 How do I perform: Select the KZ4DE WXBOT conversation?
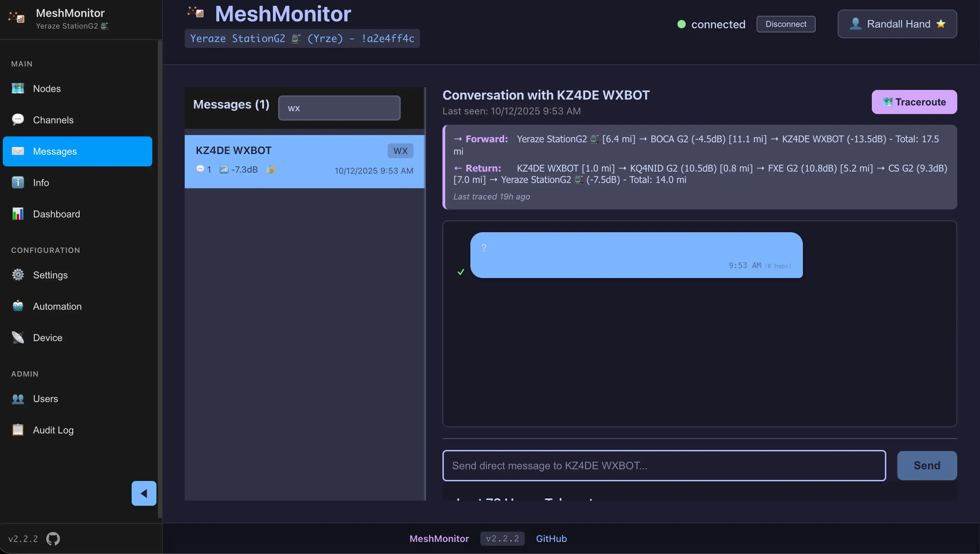point(304,160)
